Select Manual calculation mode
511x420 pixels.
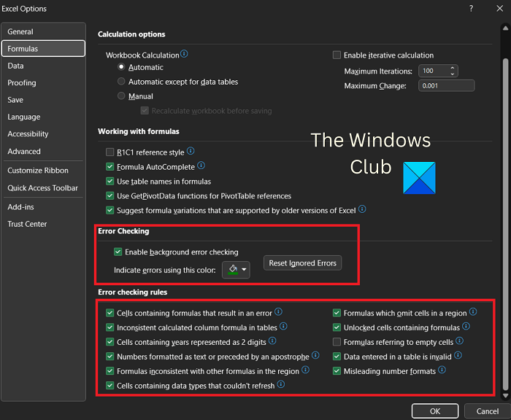click(x=121, y=96)
